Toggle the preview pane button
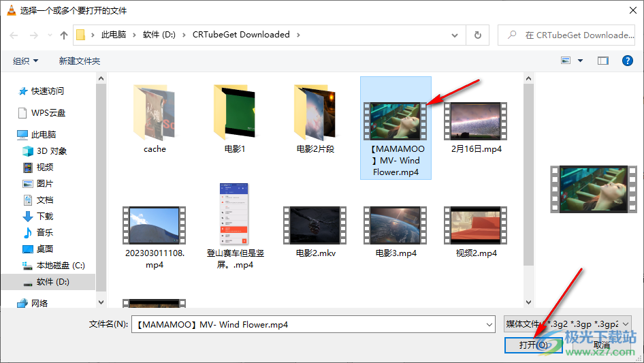Viewport: 644px width, 363px height. (603, 61)
